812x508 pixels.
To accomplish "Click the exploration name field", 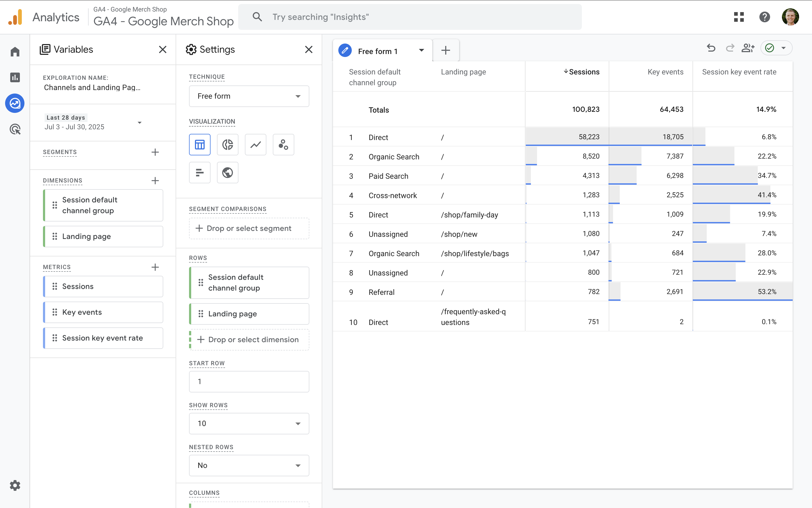I will pyautogui.click(x=92, y=87).
